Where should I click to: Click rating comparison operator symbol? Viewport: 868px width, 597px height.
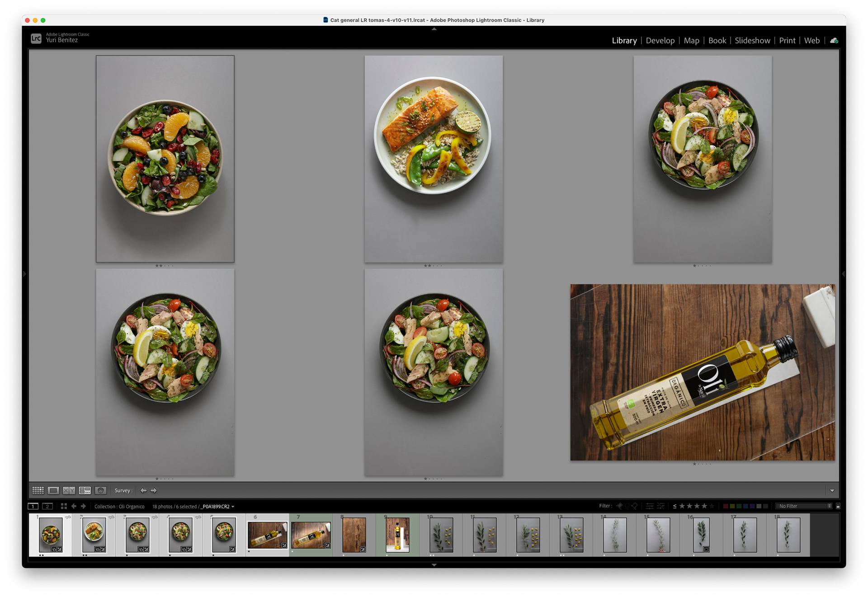click(675, 506)
